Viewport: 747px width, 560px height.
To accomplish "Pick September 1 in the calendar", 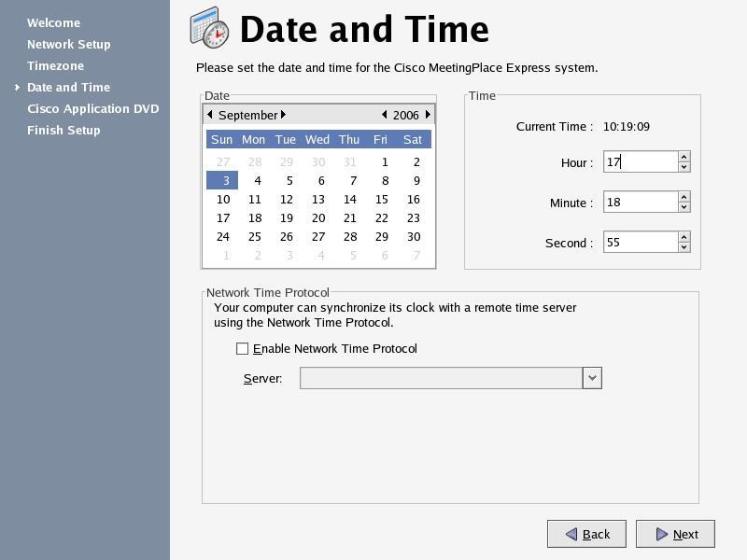I will [385, 161].
